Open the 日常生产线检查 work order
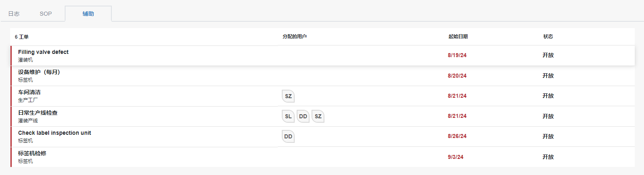This screenshot has width=644, height=175. 38,113
